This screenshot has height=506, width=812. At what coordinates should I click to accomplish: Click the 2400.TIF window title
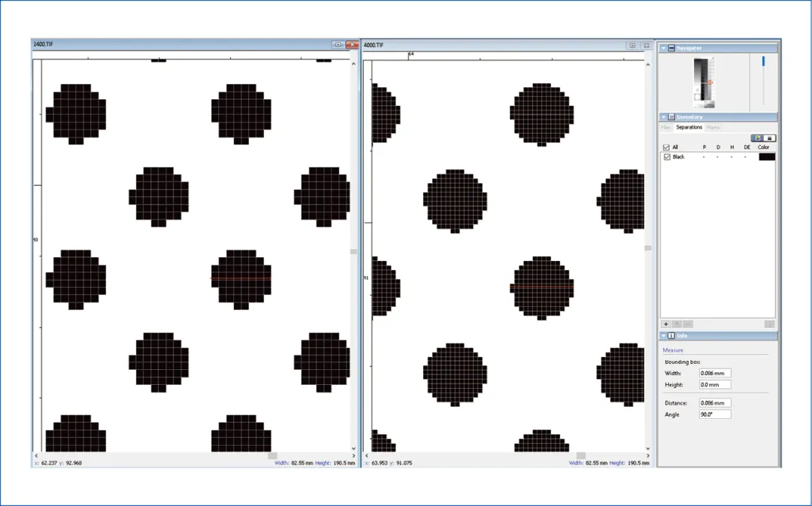pyautogui.click(x=43, y=44)
